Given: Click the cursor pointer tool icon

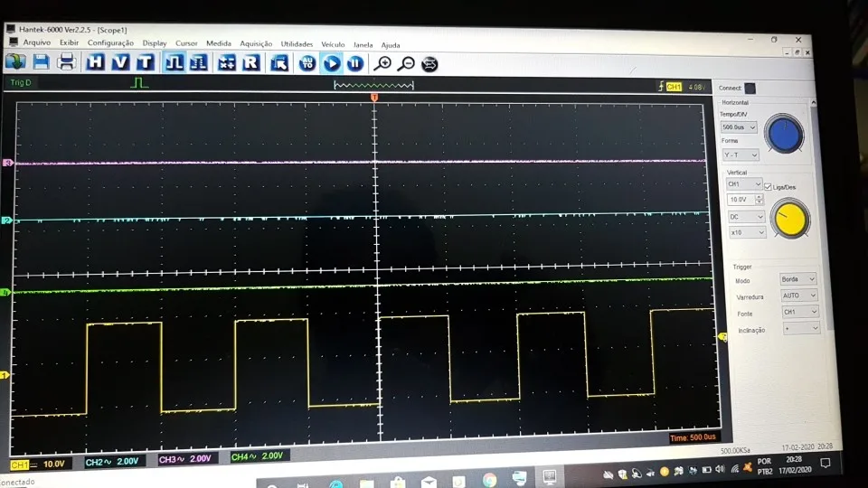Looking at the screenshot, I should pos(279,63).
